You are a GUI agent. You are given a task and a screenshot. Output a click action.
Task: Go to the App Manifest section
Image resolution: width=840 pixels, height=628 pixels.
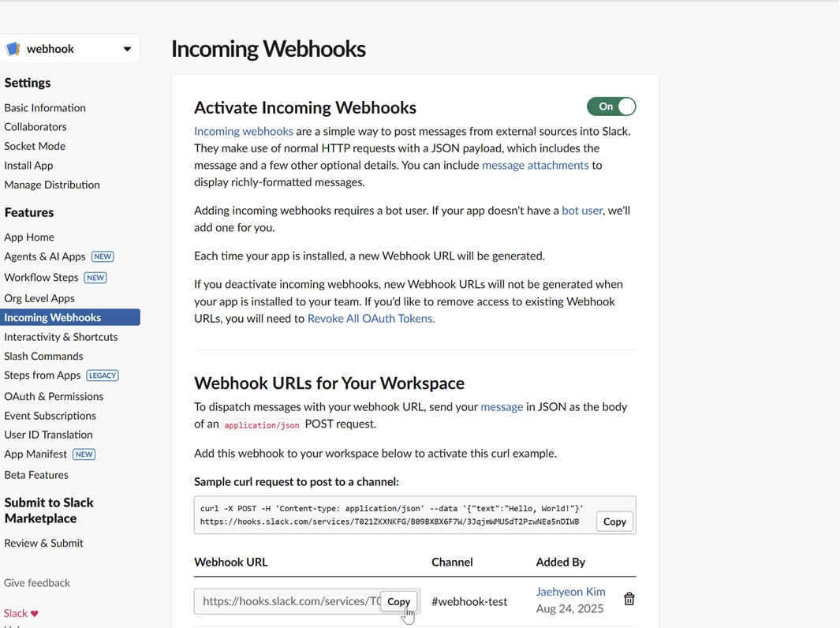[35, 454]
